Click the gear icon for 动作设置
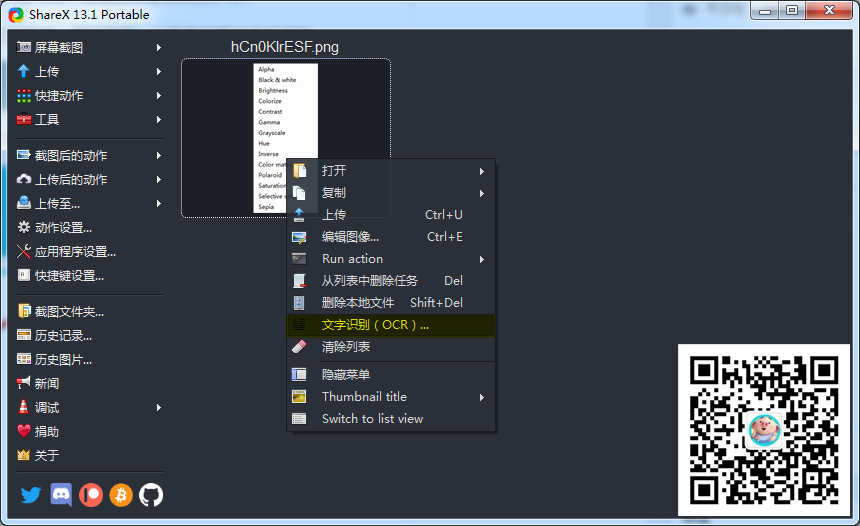The image size is (860, 526). pyautogui.click(x=24, y=227)
